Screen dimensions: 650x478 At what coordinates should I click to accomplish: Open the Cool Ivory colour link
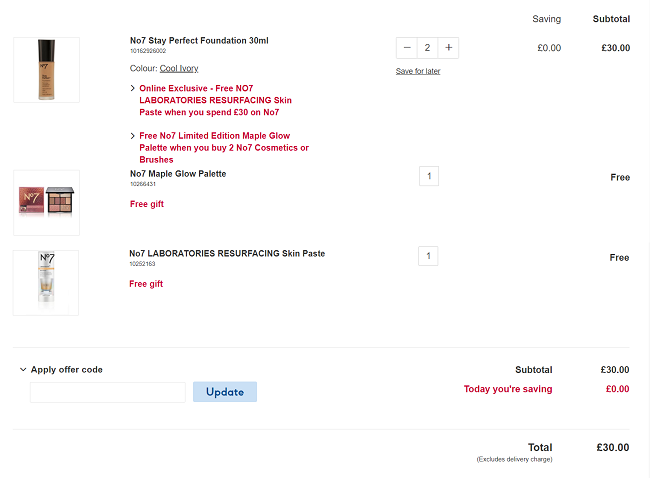179,68
